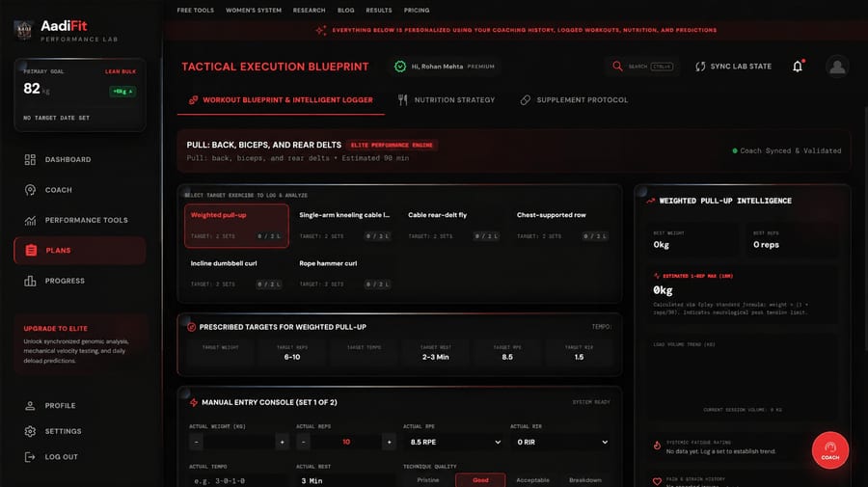The height and width of the screenshot is (487, 868).
Task: Switch to Nutrition Strategy tab
Action: point(447,100)
